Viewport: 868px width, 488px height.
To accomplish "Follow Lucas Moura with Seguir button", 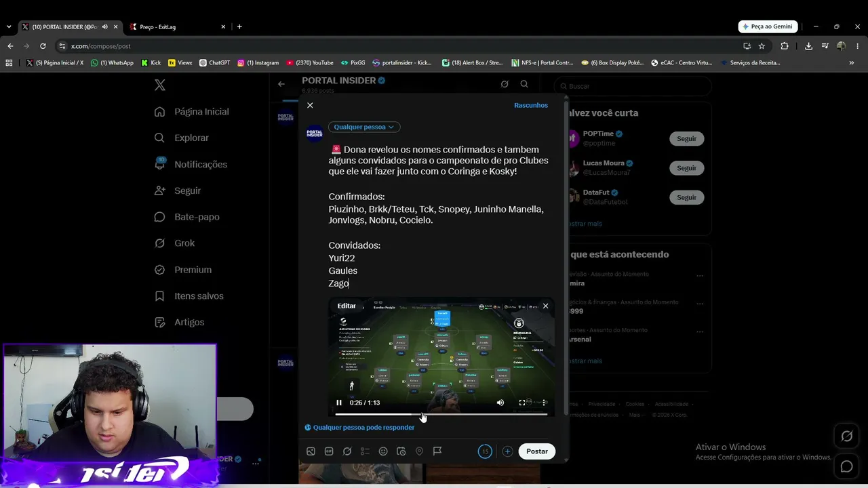I will click(686, 168).
